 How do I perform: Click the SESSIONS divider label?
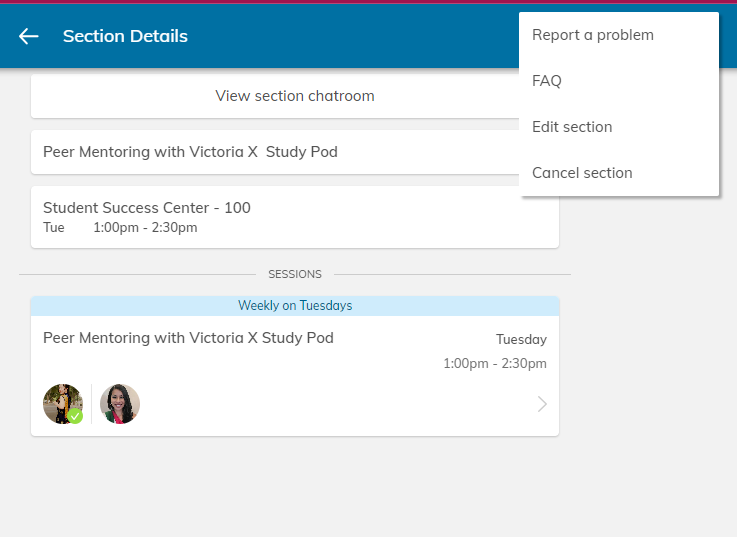tap(295, 274)
